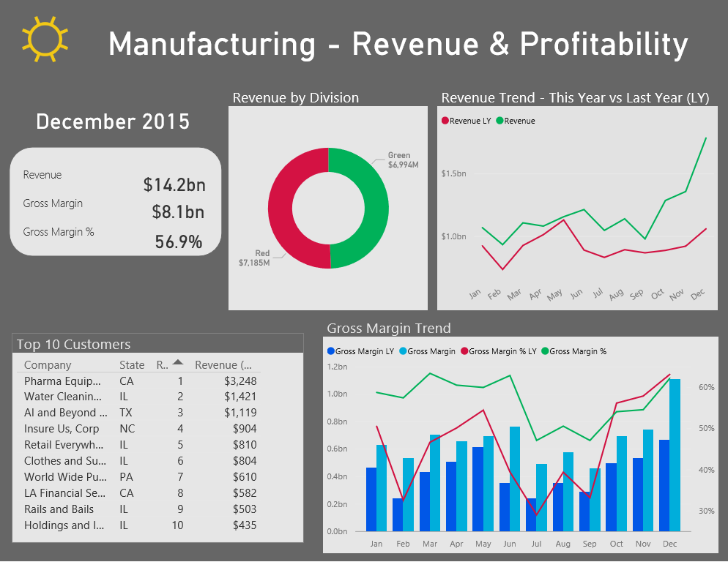Click the Gross Margin % value 56.9%
The image size is (728, 562).
[x=178, y=241]
